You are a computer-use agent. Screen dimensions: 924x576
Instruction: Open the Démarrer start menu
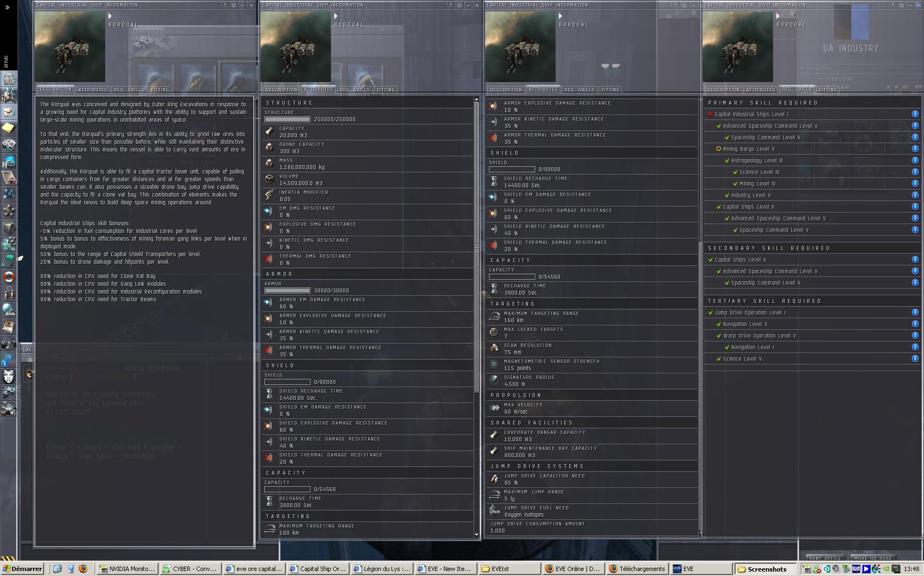pos(23,569)
